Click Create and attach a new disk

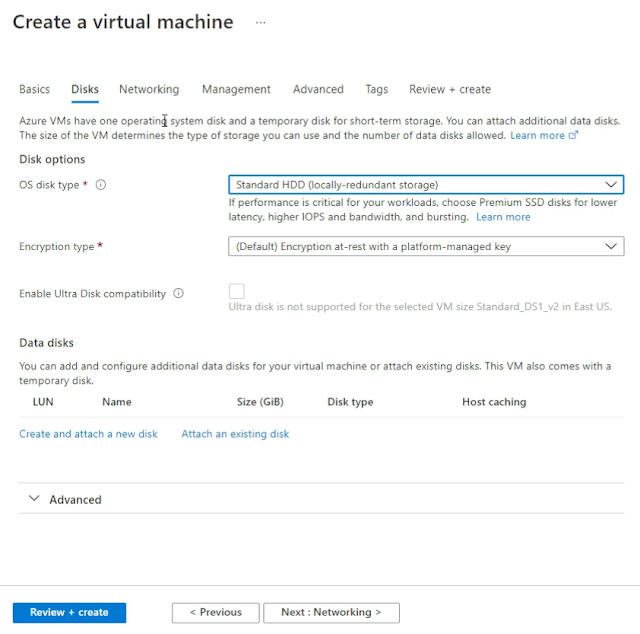(88, 434)
